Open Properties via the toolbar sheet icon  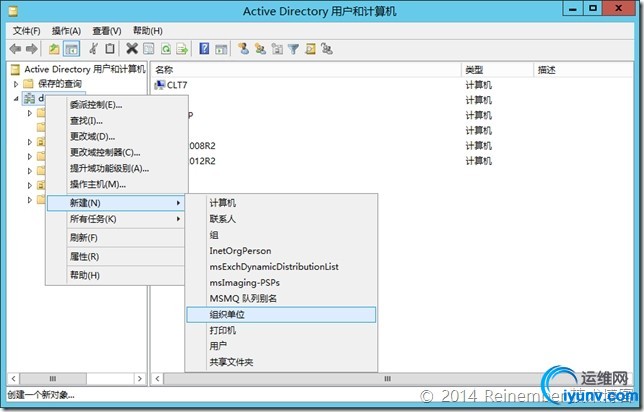point(148,49)
